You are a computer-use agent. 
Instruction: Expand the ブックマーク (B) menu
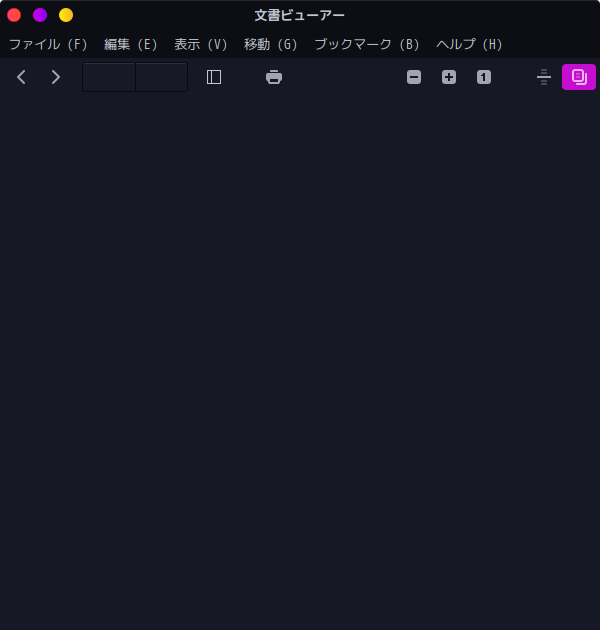tap(367, 44)
